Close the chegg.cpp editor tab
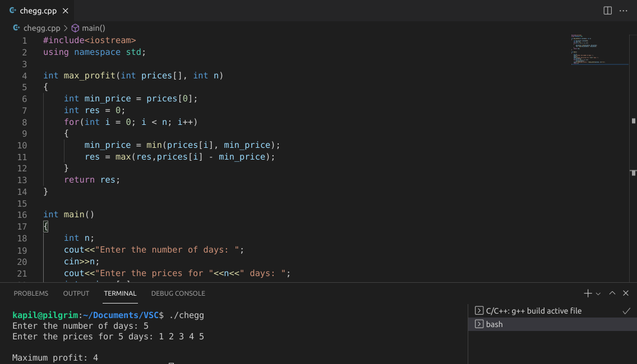Image resolution: width=637 pixels, height=364 pixels. 66,11
